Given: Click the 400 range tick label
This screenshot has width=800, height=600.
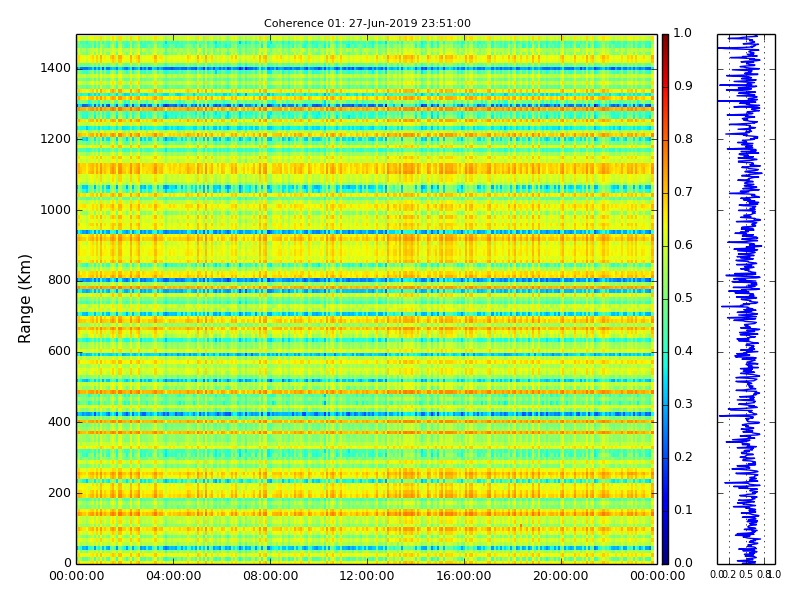Looking at the screenshot, I should (59, 422).
